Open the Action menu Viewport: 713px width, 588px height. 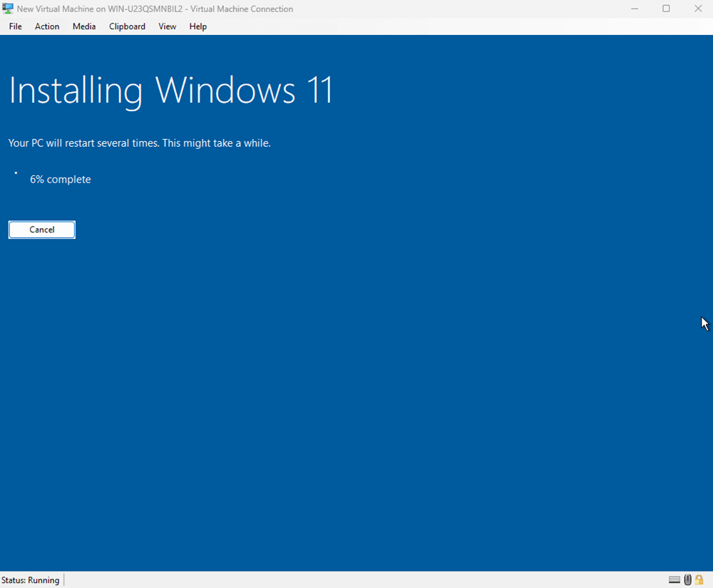(x=47, y=26)
